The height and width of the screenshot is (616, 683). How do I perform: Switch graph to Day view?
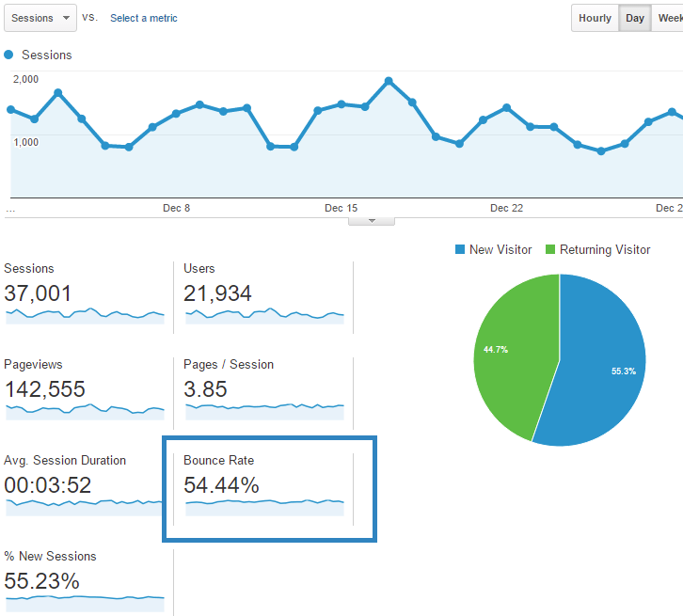tap(635, 18)
